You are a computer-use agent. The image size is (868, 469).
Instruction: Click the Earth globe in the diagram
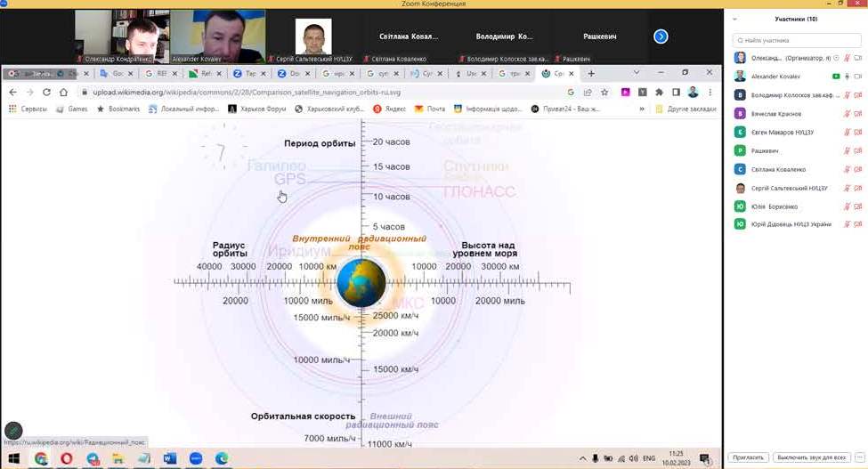[x=361, y=283]
